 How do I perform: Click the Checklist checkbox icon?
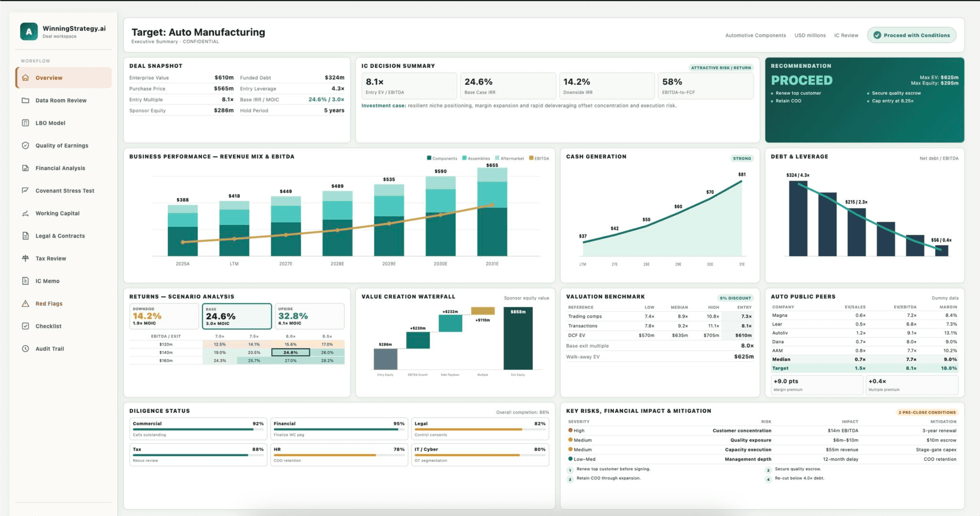[25, 326]
